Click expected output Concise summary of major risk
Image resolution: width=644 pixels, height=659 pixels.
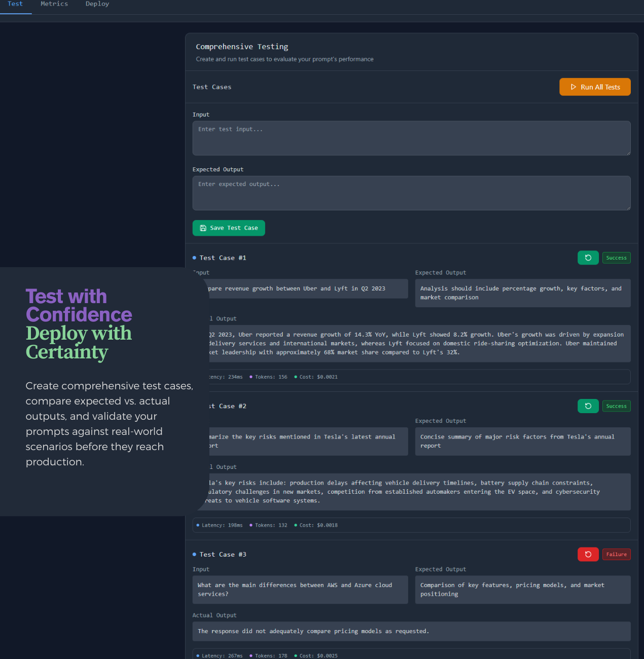(523, 442)
